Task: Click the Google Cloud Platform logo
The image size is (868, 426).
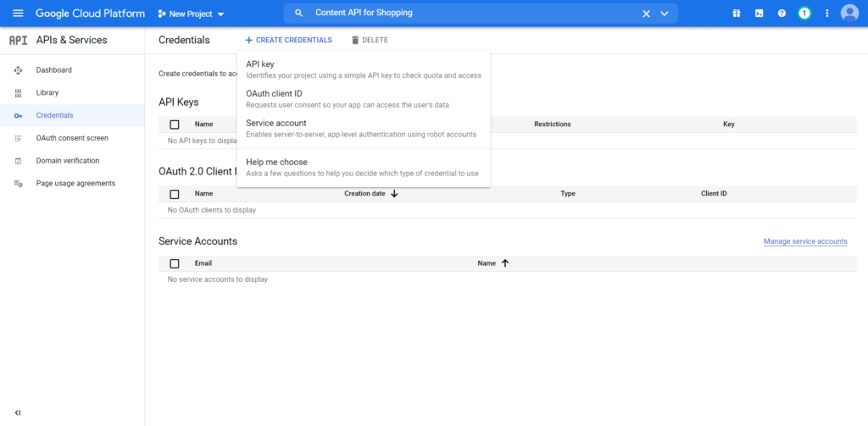Action: 90,14
